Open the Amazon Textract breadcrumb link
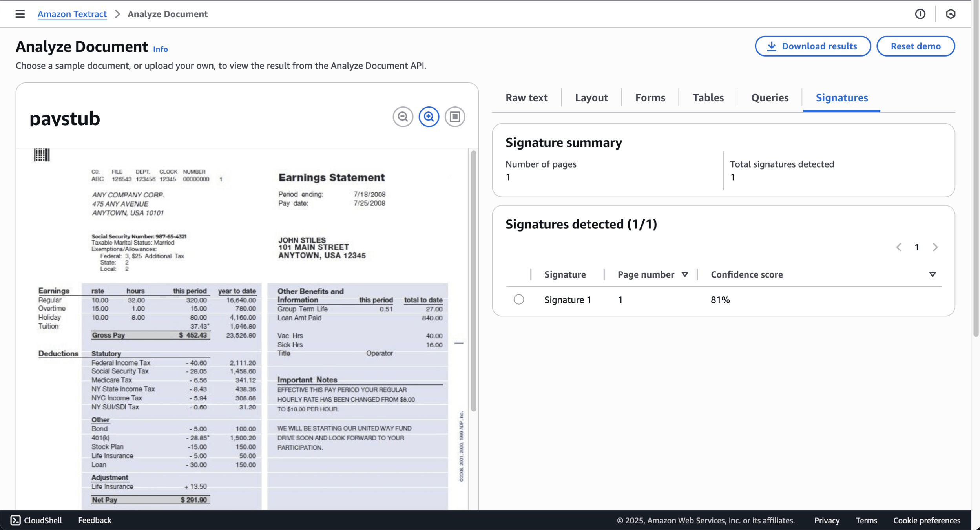The height and width of the screenshot is (530, 980). 72,14
